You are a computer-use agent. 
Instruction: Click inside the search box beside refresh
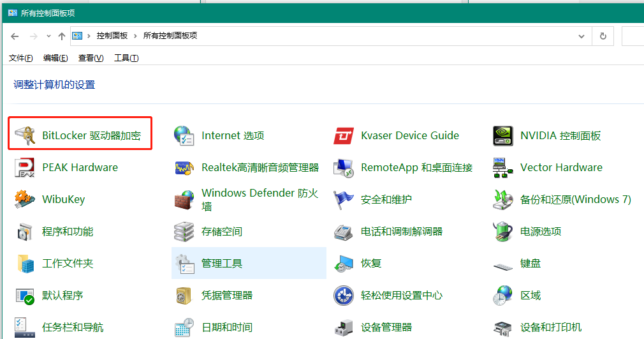[633, 36]
